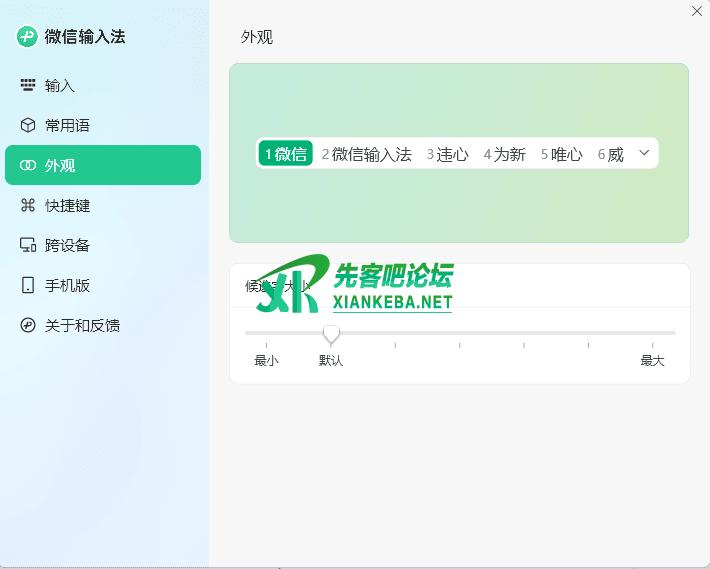Open the 快捷键 shortcuts page
The image size is (710, 569).
(x=67, y=206)
